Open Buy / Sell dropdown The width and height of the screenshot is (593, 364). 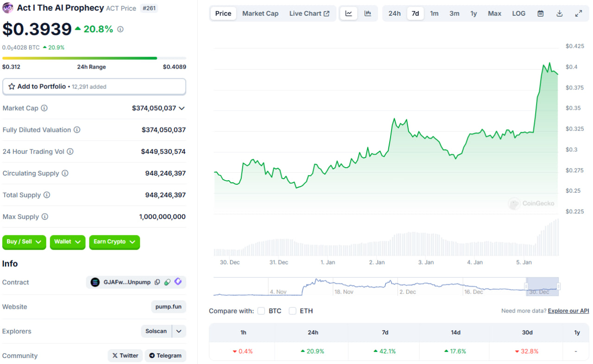coord(25,242)
